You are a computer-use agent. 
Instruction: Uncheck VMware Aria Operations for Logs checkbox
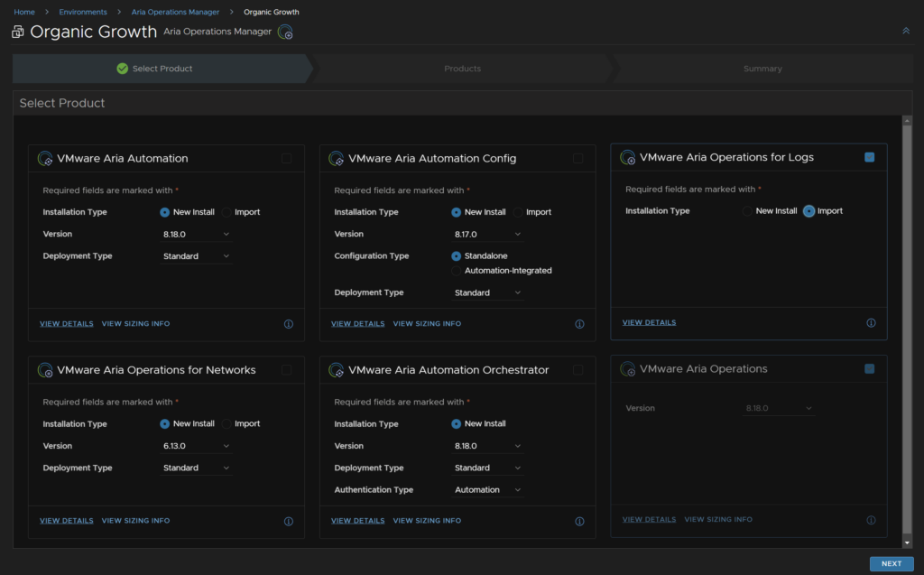[x=869, y=157]
